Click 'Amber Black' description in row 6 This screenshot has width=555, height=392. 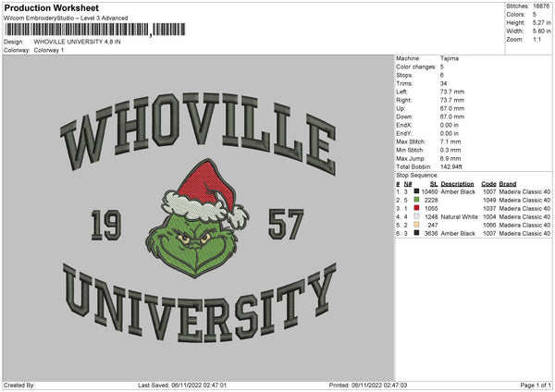pos(458,234)
